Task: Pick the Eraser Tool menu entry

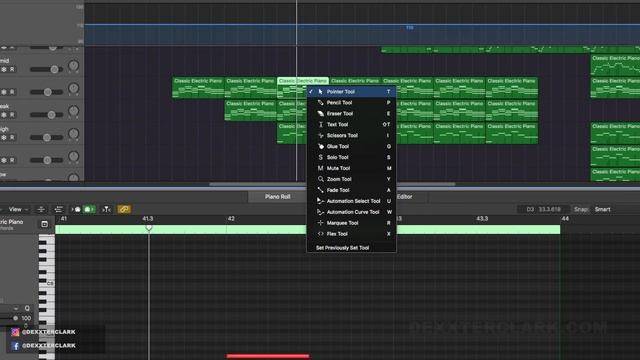Action: coord(351,114)
